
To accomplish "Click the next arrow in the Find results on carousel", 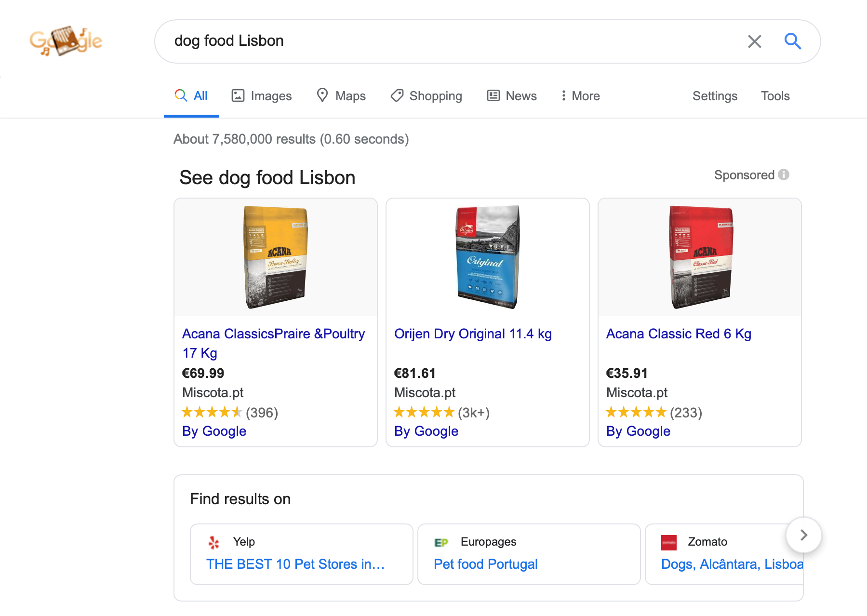I will point(803,535).
